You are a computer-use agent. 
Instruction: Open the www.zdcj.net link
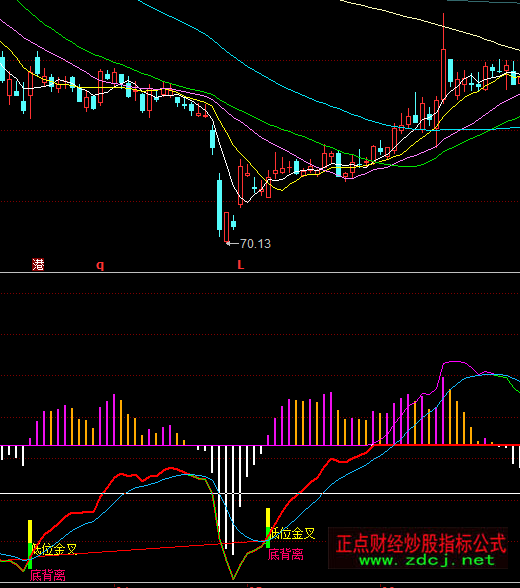427,561
